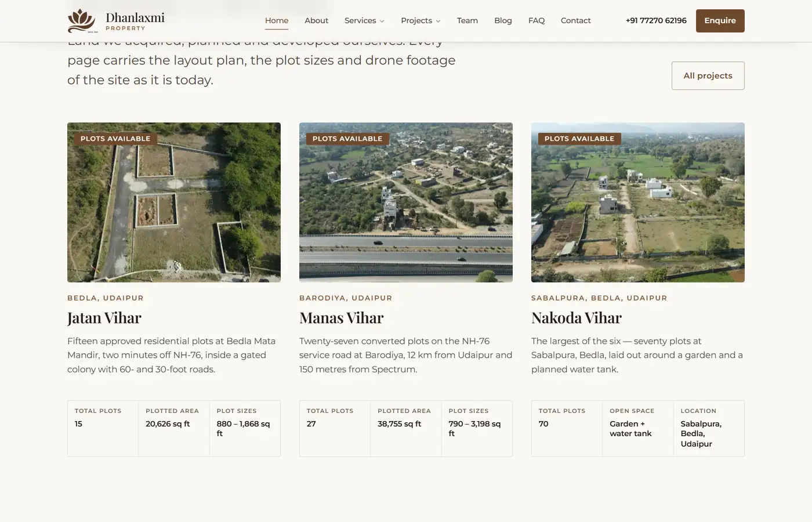Click the Dhanlaxmi Property brand name
The width and height of the screenshot is (812, 522).
point(135,21)
